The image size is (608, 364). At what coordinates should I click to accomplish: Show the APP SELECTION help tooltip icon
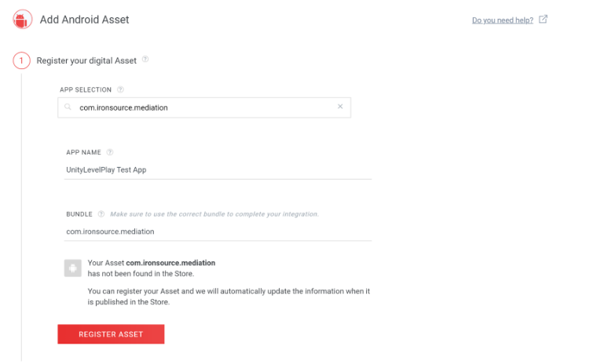point(121,89)
